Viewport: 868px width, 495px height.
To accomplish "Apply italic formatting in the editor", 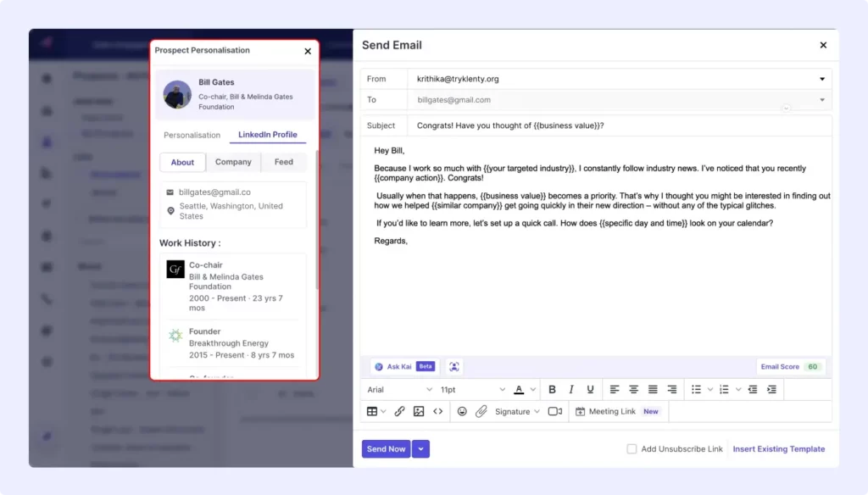I will [x=570, y=389].
